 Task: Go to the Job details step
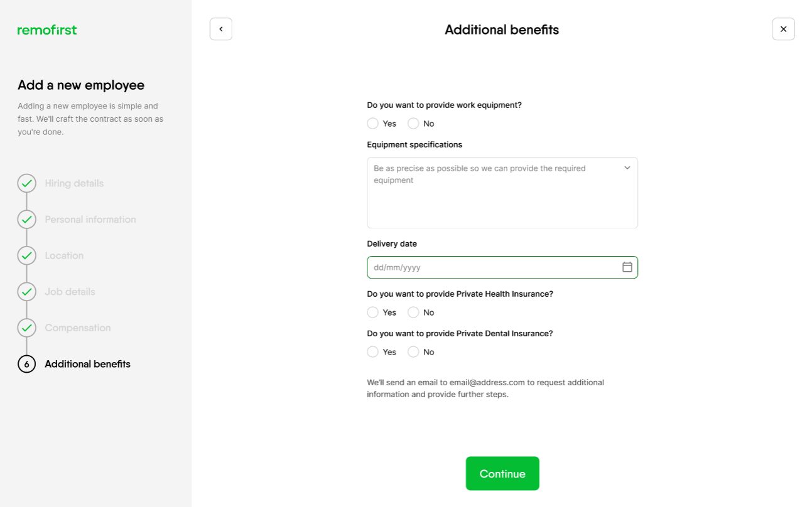[x=70, y=292]
